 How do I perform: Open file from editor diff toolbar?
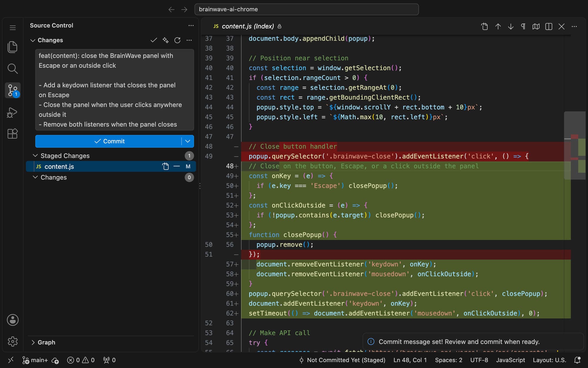point(485,26)
